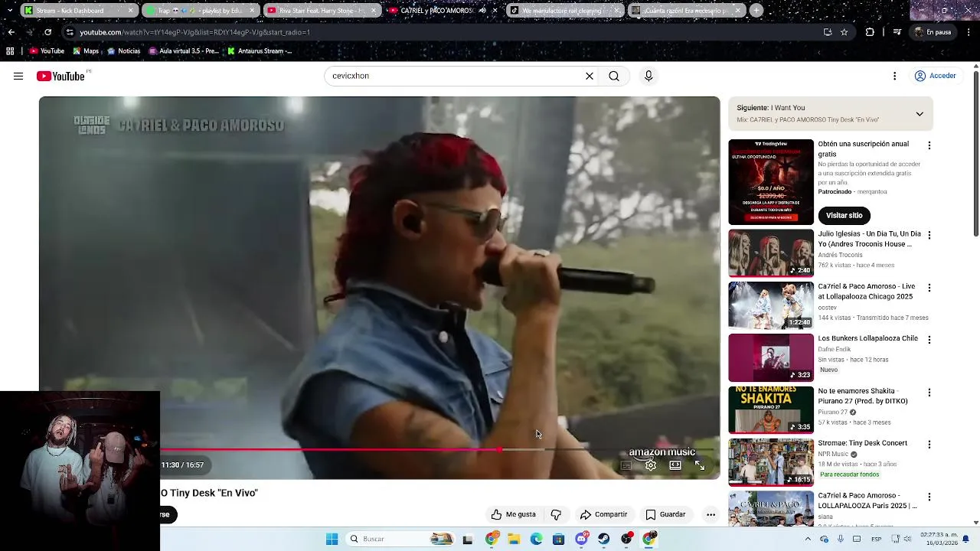
Task: Open the media control icon in the toolbar
Action: (897, 32)
